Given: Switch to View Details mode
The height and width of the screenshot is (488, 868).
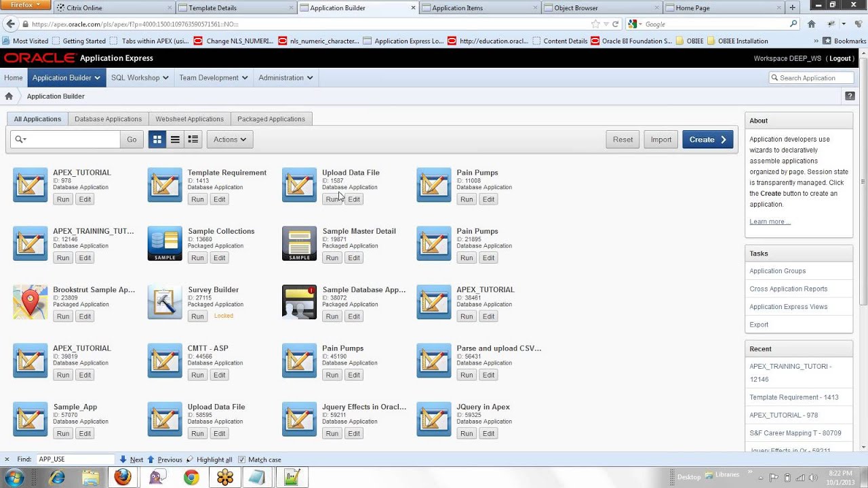Looking at the screenshot, I should click(x=193, y=140).
